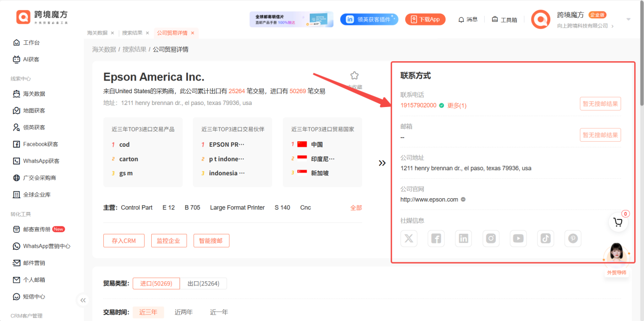
Task: Expand the account menu arrow at top right
Action: tap(628, 19)
